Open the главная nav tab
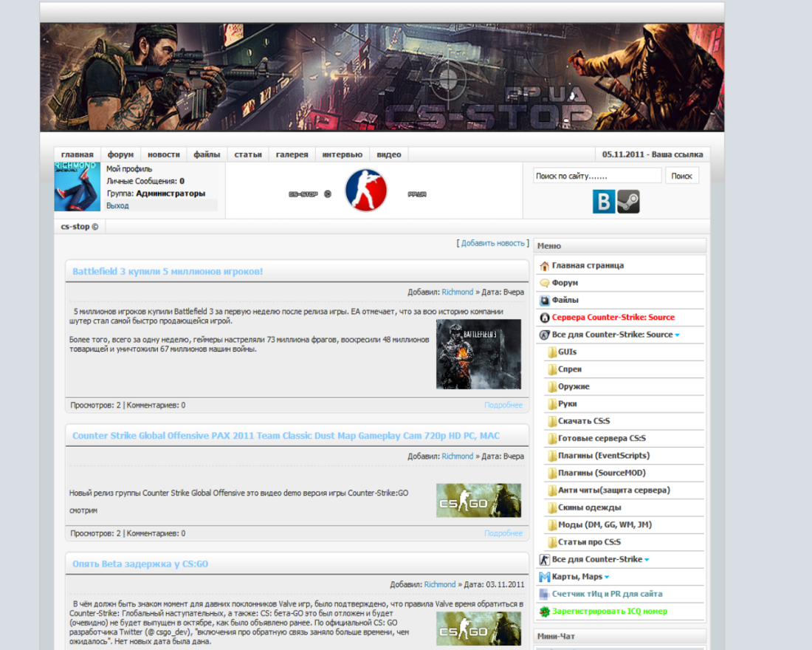The height and width of the screenshot is (650, 812). tap(78, 154)
